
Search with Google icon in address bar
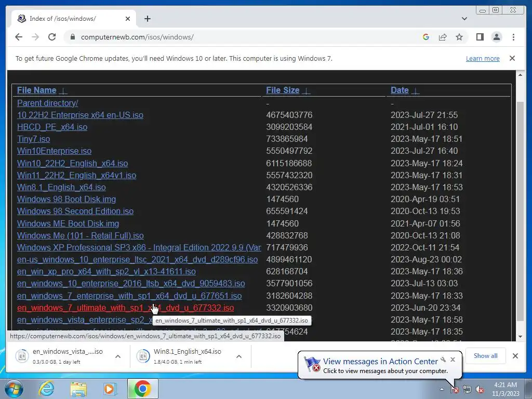(426, 37)
